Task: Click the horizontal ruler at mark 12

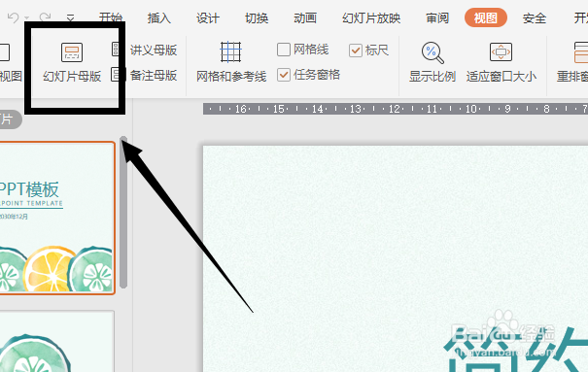Action: click(395, 109)
